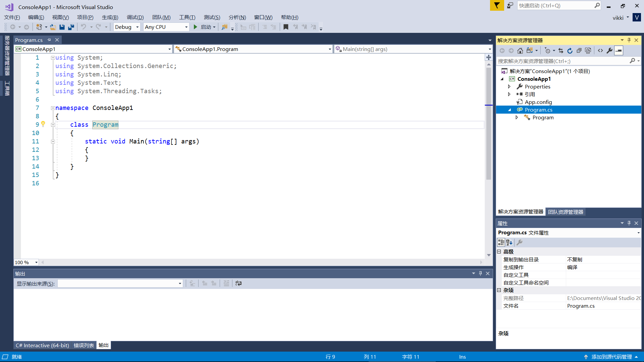Click the bookmark icon in the toolbar

tap(286, 27)
